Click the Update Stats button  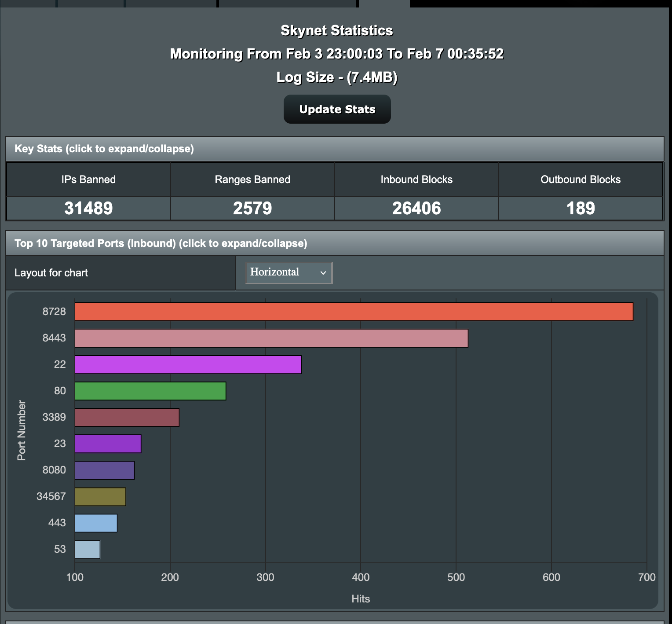click(337, 109)
